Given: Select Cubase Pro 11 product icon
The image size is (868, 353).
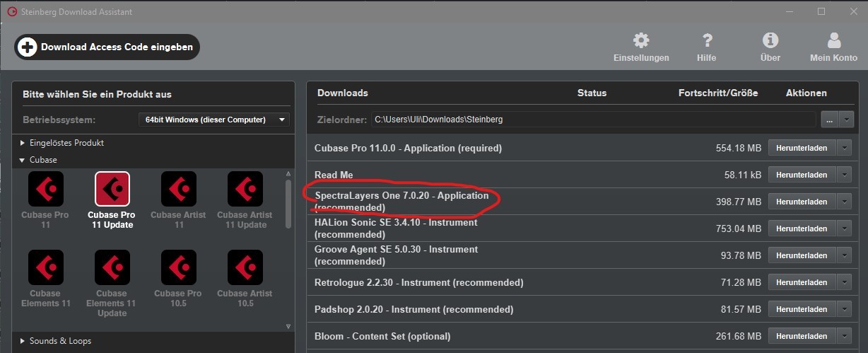Looking at the screenshot, I should pyautogui.click(x=46, y=189).
